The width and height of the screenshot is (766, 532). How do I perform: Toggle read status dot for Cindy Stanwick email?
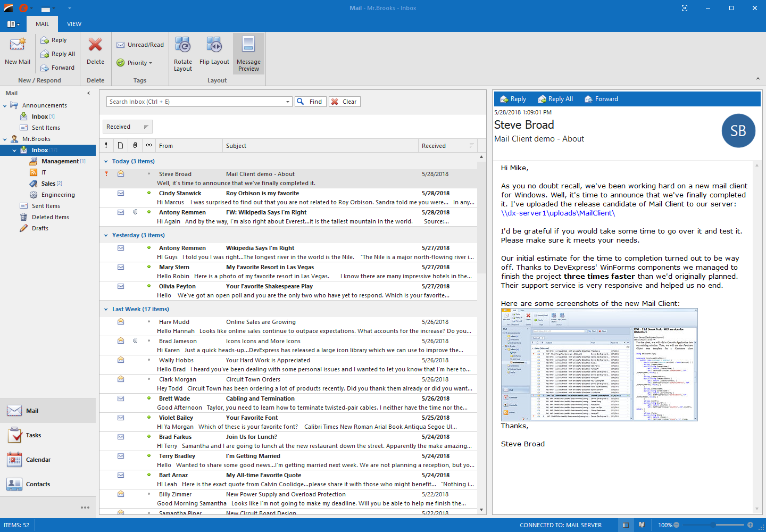[149, 193]
